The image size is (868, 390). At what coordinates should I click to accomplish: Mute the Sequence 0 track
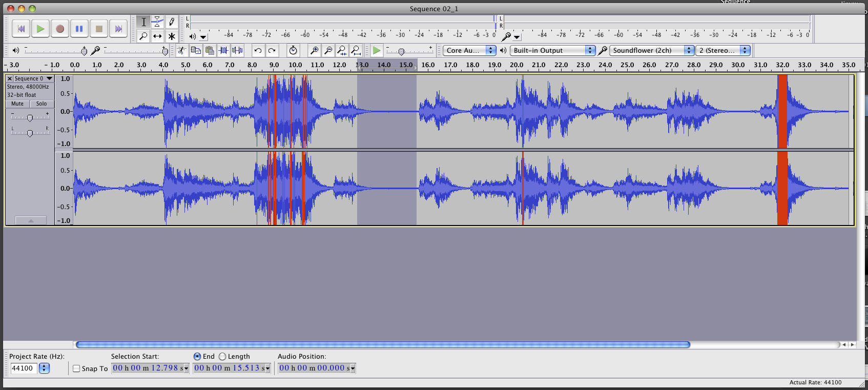tap(17, 104)
